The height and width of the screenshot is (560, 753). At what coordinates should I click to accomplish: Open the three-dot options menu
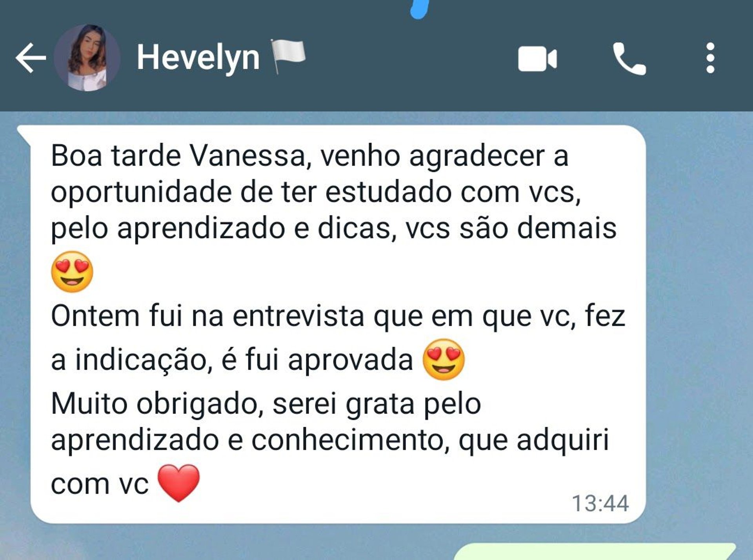[x=710, y=58]
